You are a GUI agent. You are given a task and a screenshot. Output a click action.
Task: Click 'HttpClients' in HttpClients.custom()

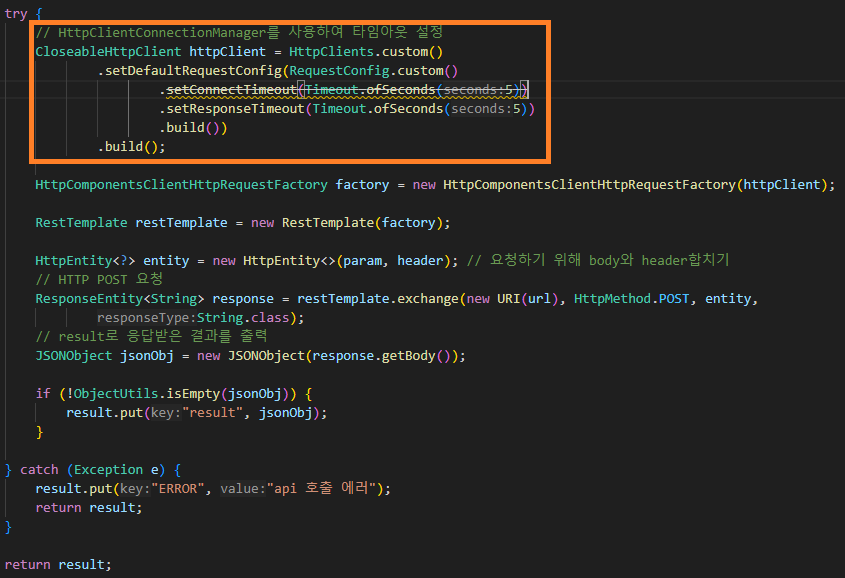[331, 52]
